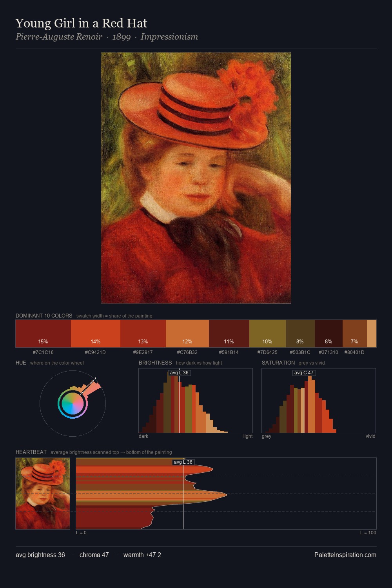Select the #7D6425 olive swatch
The image size is (392, 588).
[267, 334]
